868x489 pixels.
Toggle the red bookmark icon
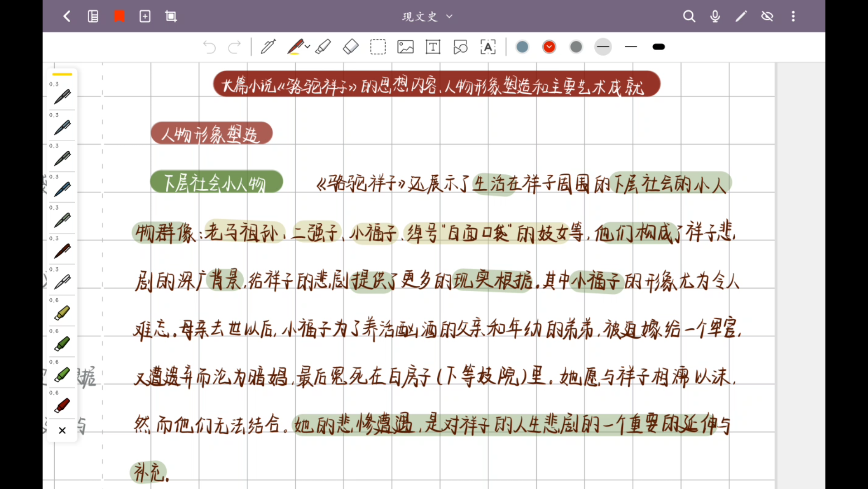119,17
